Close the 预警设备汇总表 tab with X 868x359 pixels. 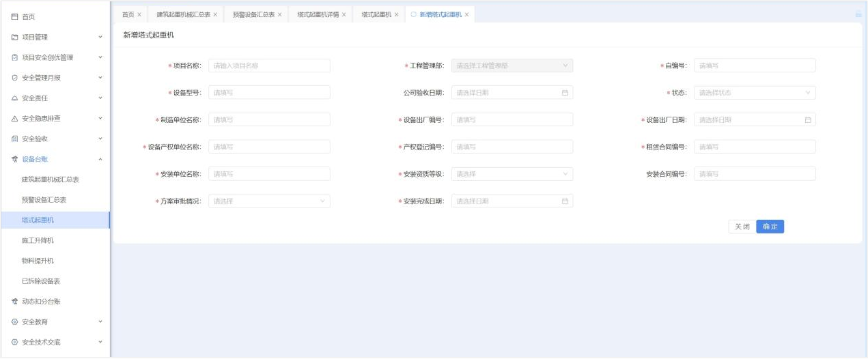pyautogui.click(x=279, y=14)
